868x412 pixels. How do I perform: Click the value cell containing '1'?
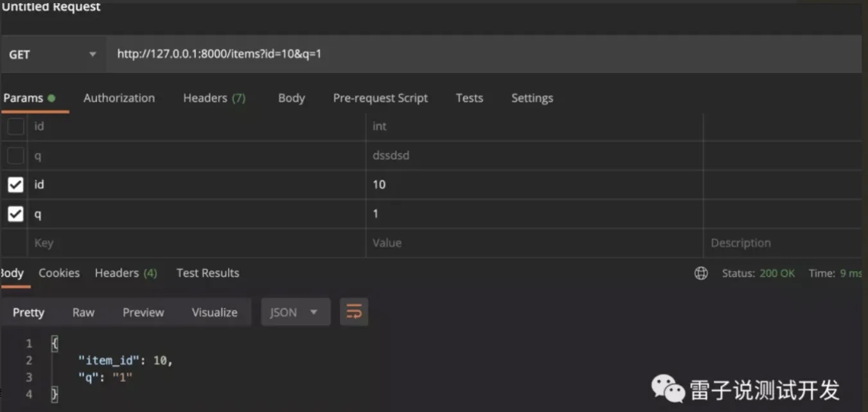(x=535, y=213)
